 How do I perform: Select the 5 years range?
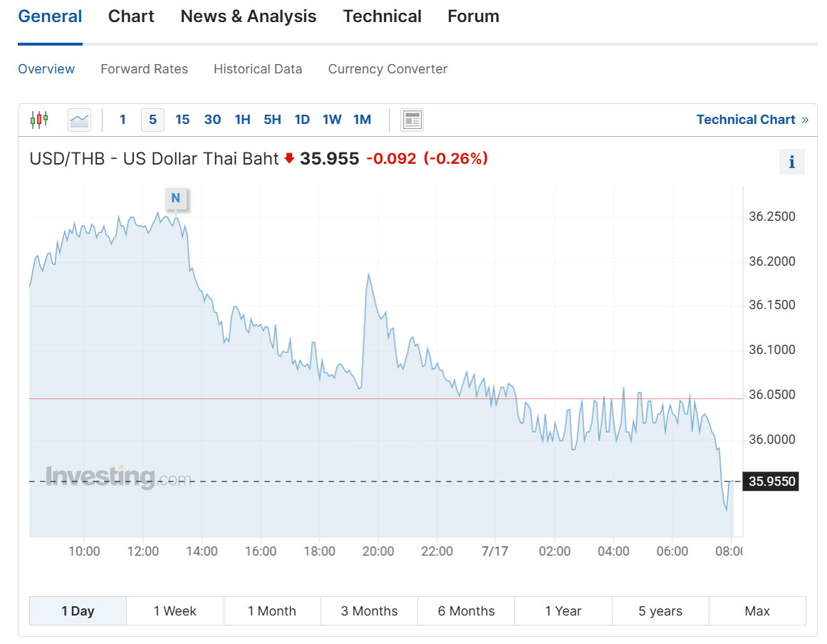pos(660,611)
